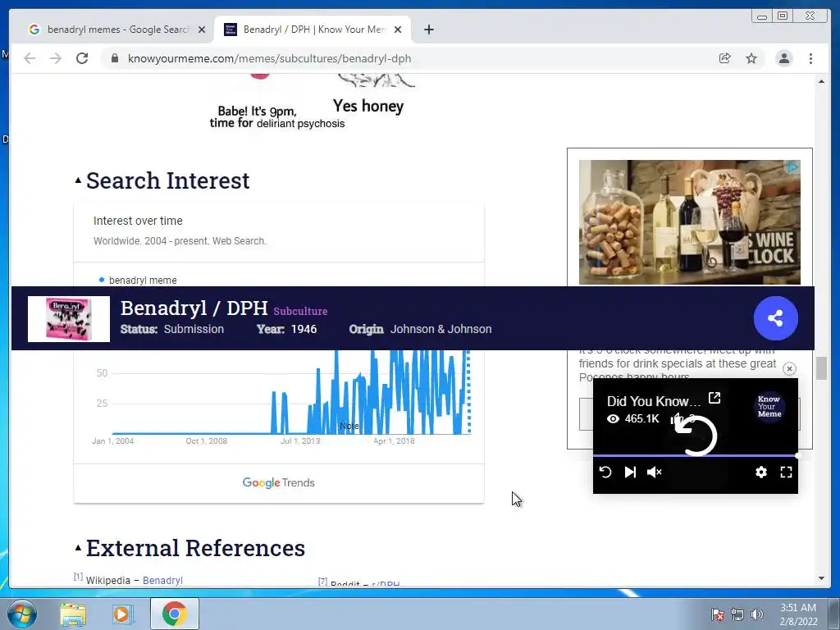Switch to Benadryl / DPH Know Your Meme tab
The width and height of the screenshot is (840, 630).
click(313, 30)
